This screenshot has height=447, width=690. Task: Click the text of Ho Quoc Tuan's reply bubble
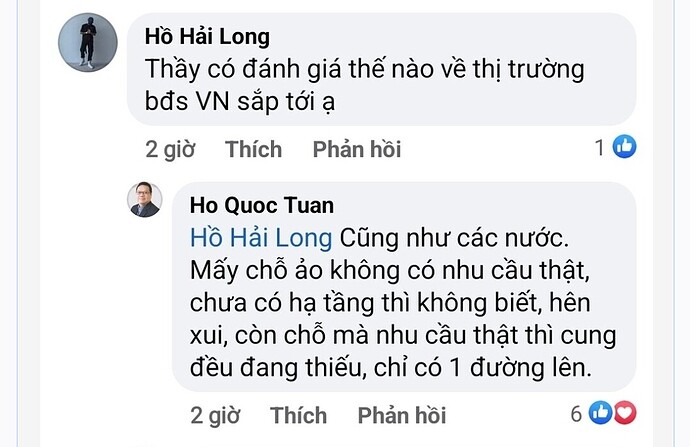tap(403, 303)
